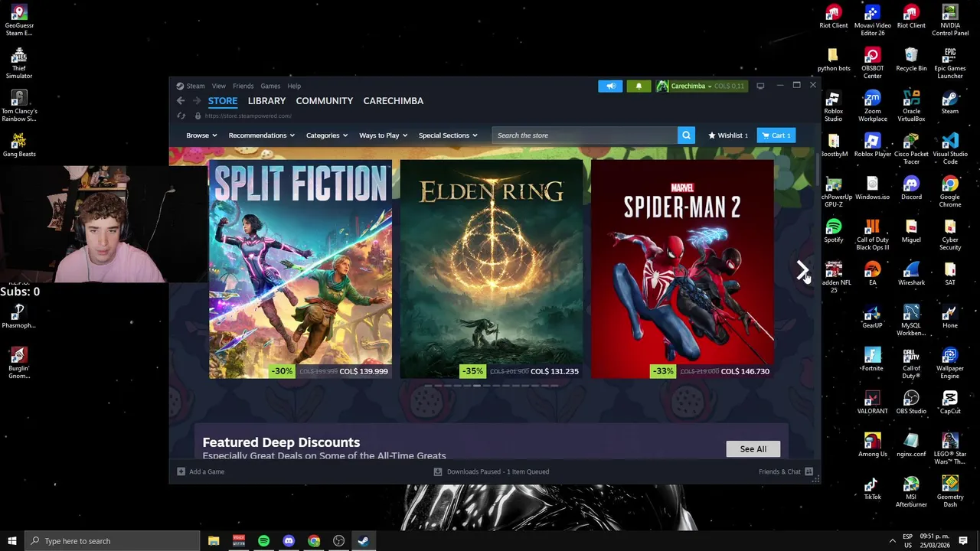
Task: Expand Ways to Play dropdown
Action: (x=383, y=135)
